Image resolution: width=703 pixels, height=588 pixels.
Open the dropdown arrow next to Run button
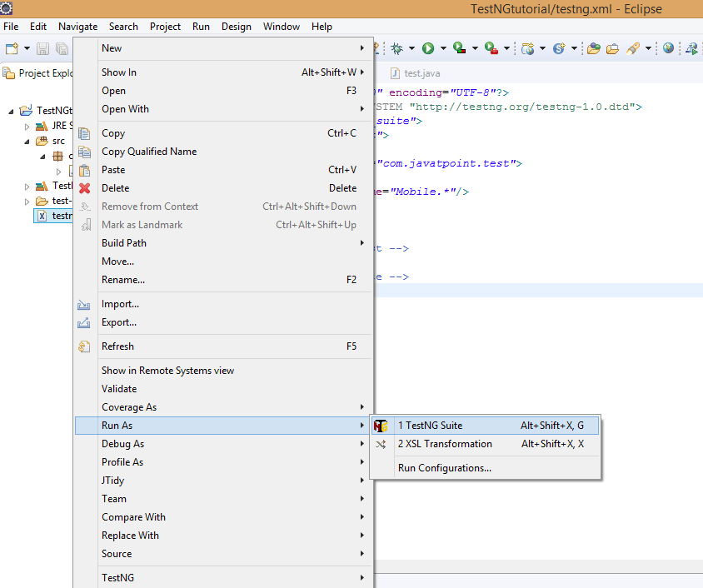pyautogui.click(x=443, y=48)
